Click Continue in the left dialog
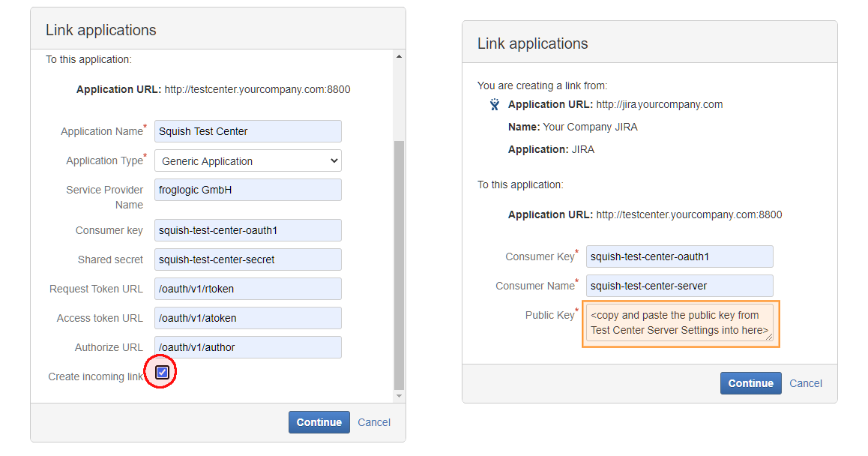The image size is (868, 456). 319,422
